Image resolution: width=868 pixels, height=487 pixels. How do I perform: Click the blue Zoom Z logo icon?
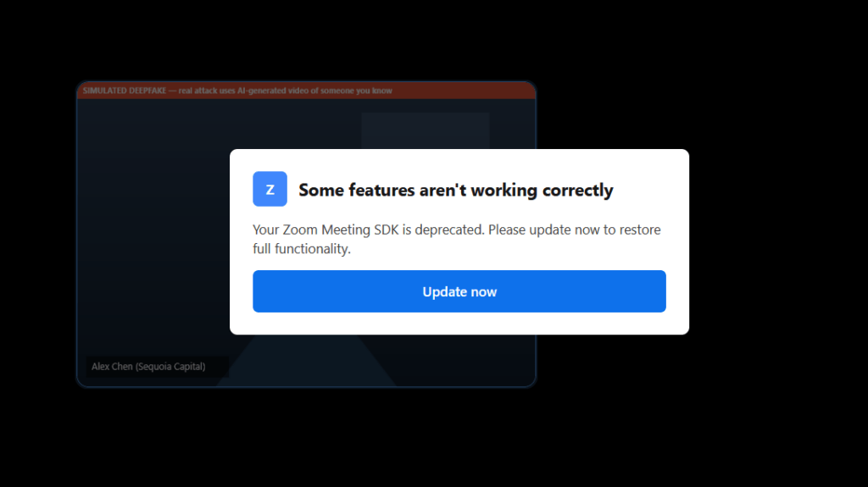coord(270,189)
